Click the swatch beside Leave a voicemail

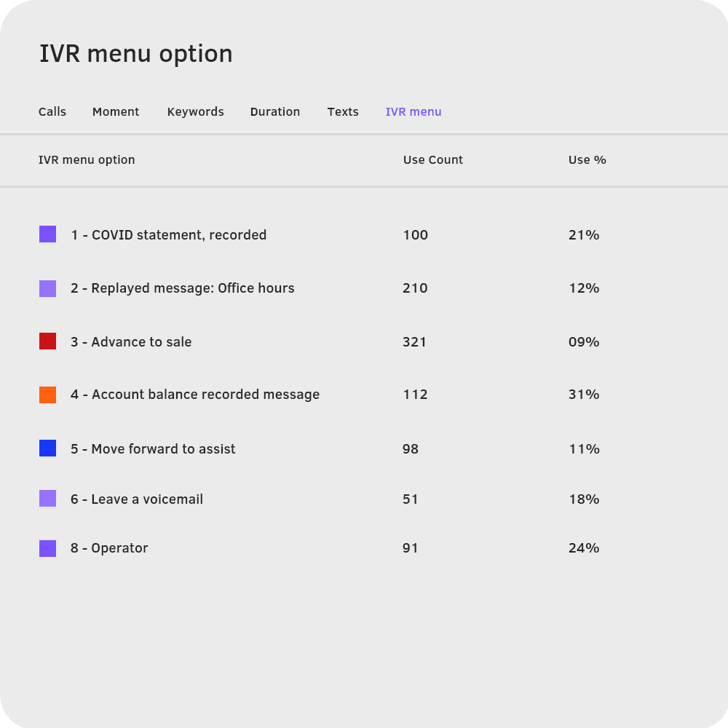point(47,499)
